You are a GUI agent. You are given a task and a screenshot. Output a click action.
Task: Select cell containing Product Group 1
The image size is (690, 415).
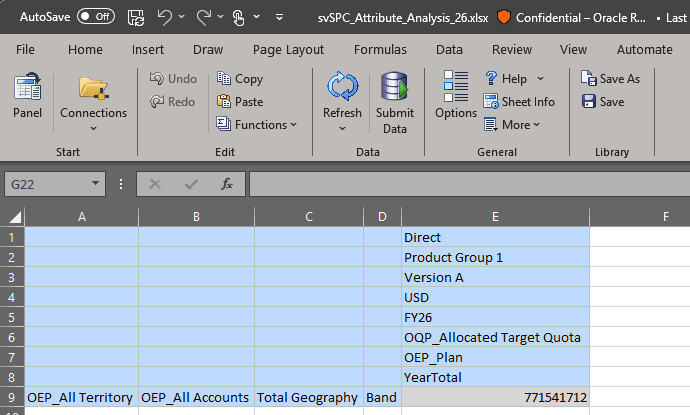tap(495, 257)
